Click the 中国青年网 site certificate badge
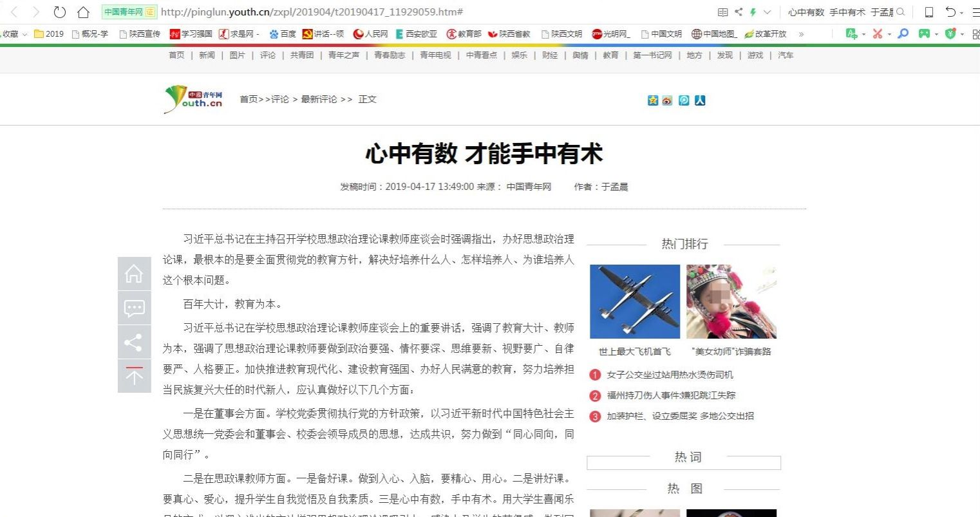This screenshot has width=980, height=517. click(129, 12)
